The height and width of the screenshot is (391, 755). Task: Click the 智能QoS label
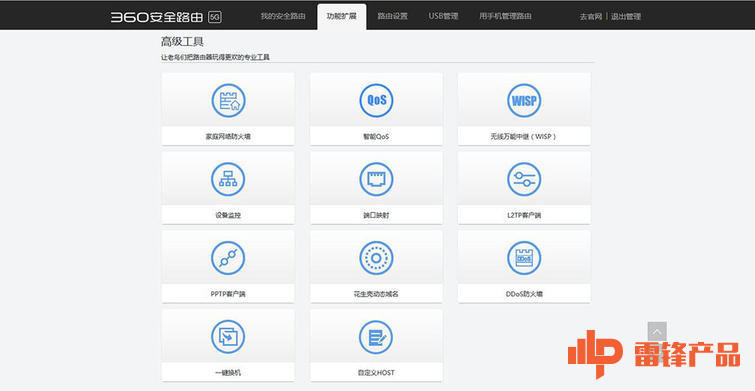pyautogui.click(x=376, y=137)
